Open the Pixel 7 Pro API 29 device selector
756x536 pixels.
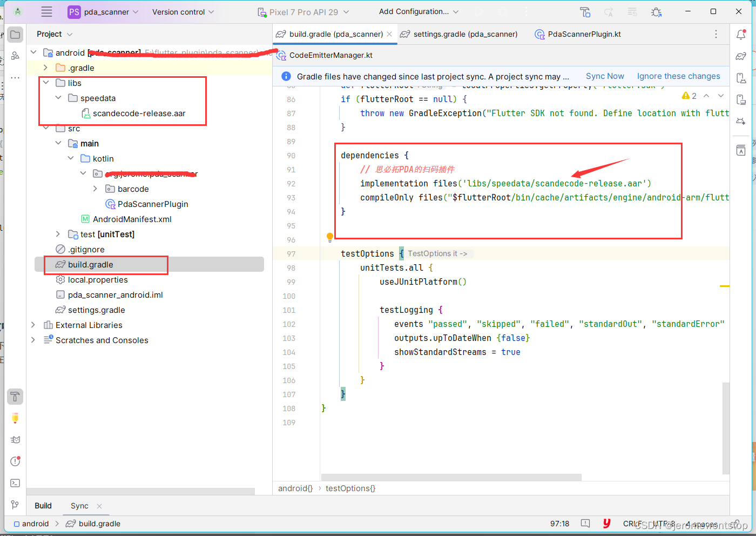point(304,11)
